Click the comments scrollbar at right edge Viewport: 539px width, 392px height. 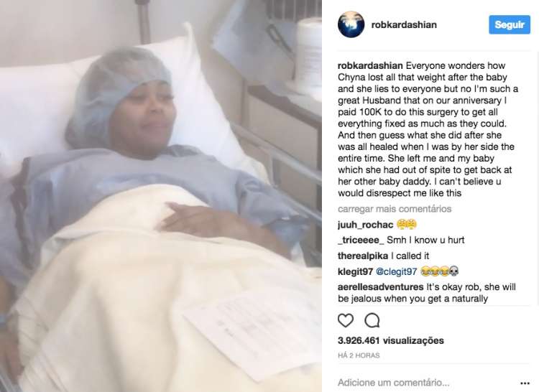click(x=538, y=179)
